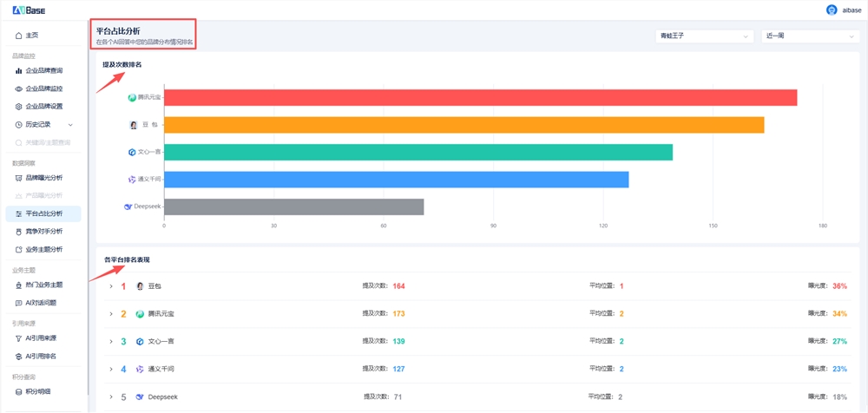Click the AIBase logo in the header
868x413 pixels.
[x=29, y=10]
